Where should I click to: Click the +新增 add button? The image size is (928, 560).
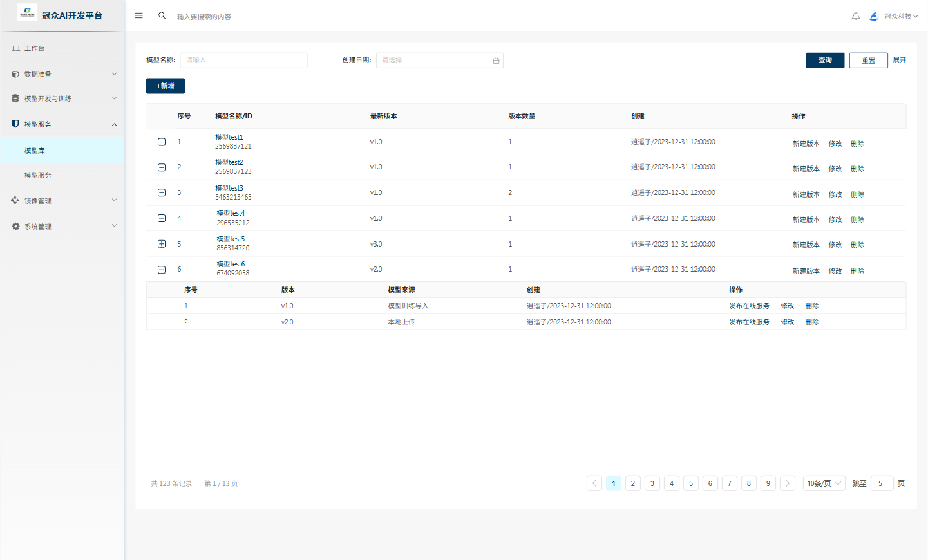(x=166, y=86)
